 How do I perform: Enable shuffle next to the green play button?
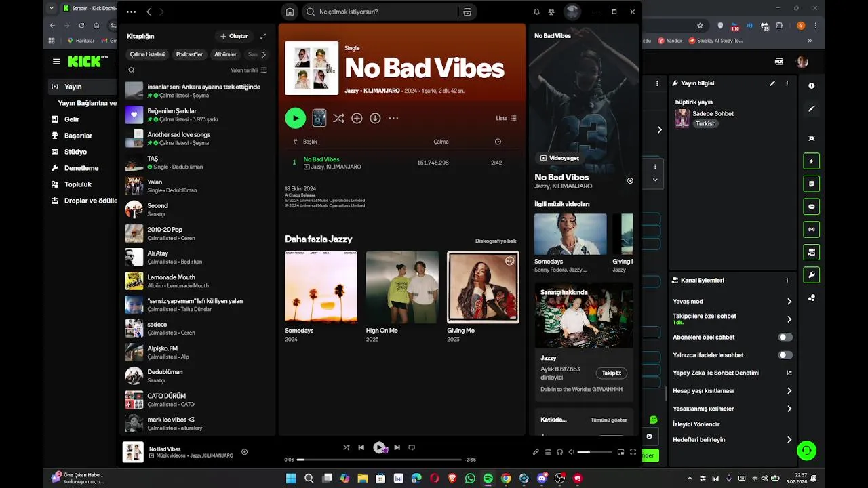click(x=338, y=118)
